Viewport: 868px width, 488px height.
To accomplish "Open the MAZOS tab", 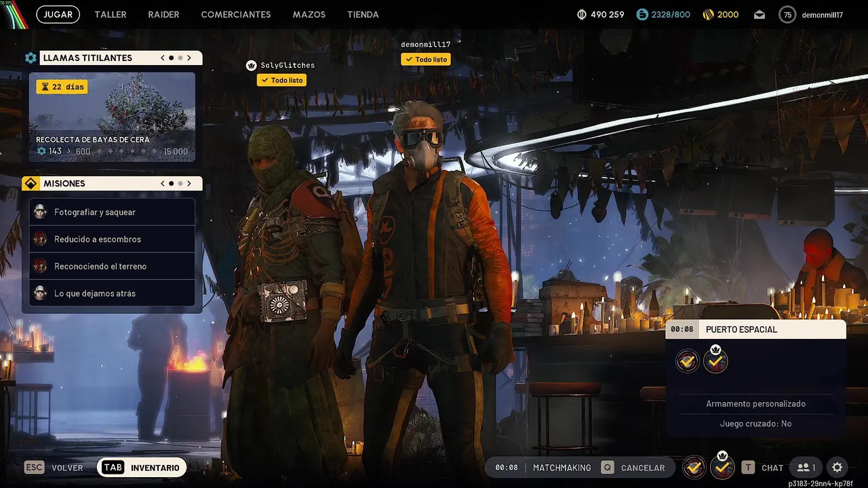I will tap(309, 14).
